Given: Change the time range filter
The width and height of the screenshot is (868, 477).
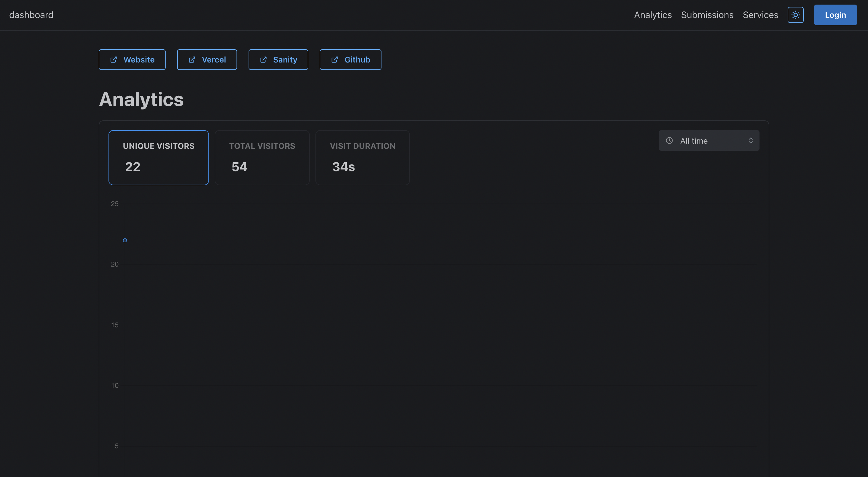Looking at the screenshot, I should coord(709,140).
